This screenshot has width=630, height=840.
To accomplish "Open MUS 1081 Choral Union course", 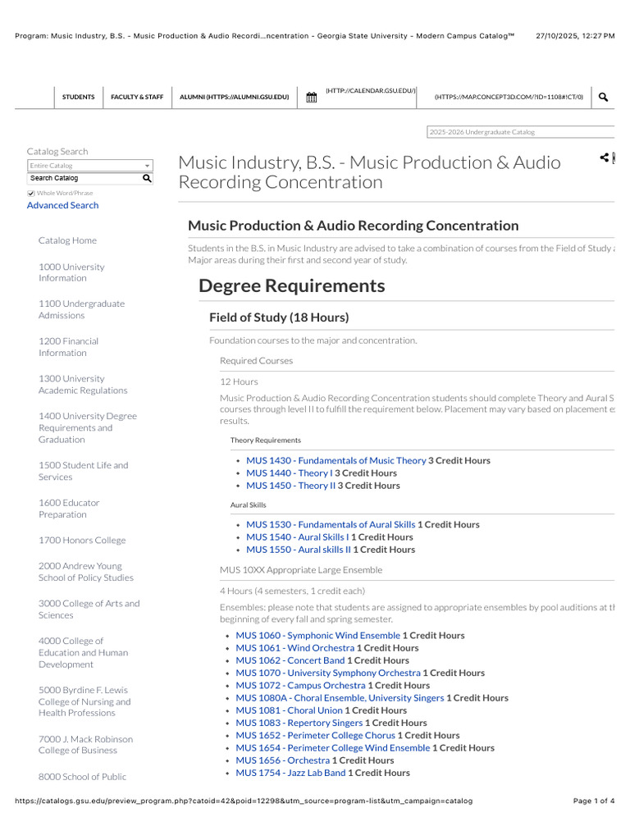I will [289, 710].
